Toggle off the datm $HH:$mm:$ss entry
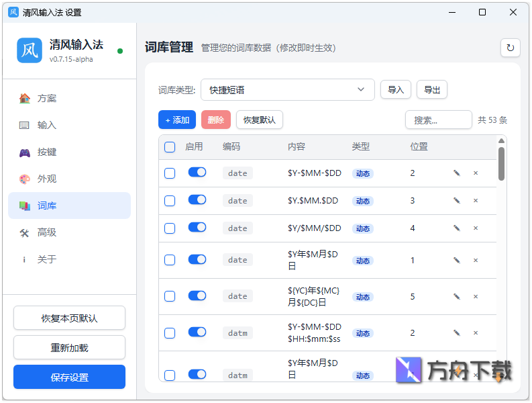Screen dimensions: 532x403 point(197,332)
